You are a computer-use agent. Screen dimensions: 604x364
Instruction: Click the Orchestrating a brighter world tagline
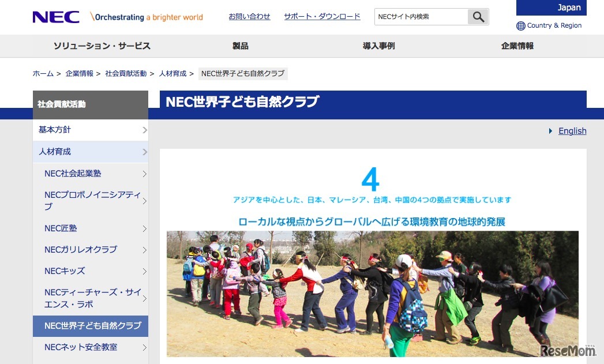147,17
